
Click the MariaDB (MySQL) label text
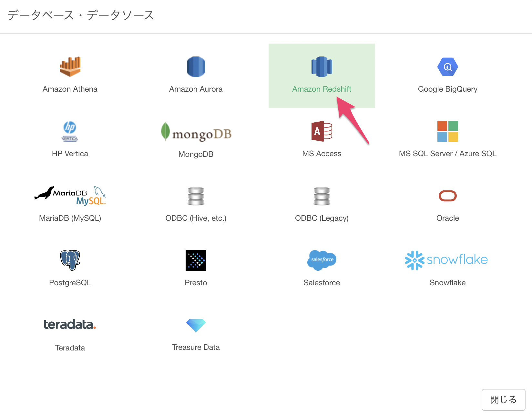[x=70, y=218]
